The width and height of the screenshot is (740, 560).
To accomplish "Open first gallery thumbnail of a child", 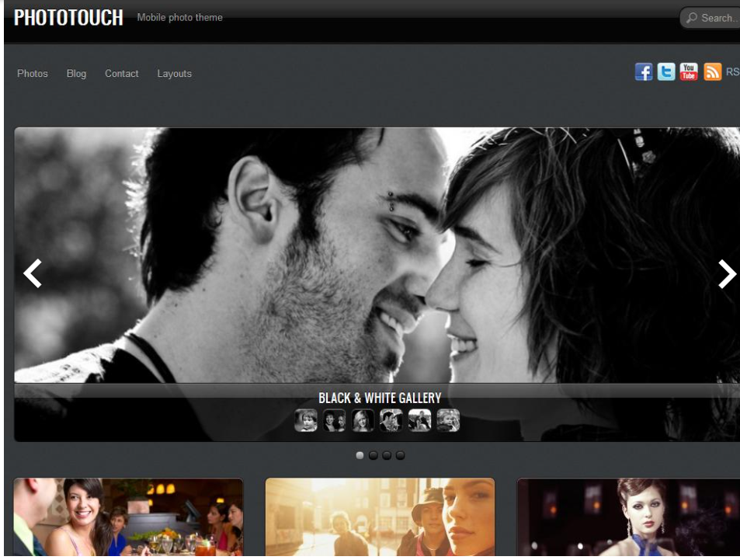I will [306, 420].
